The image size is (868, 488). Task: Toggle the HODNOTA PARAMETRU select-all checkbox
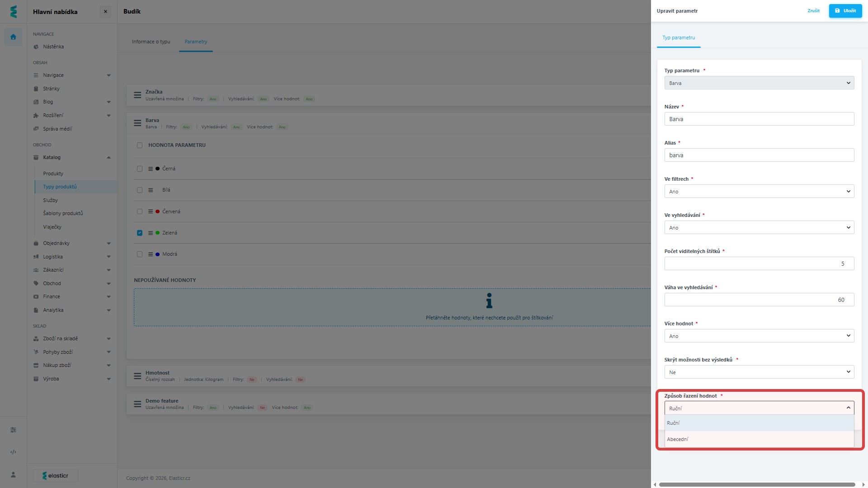tap(140, 145)
